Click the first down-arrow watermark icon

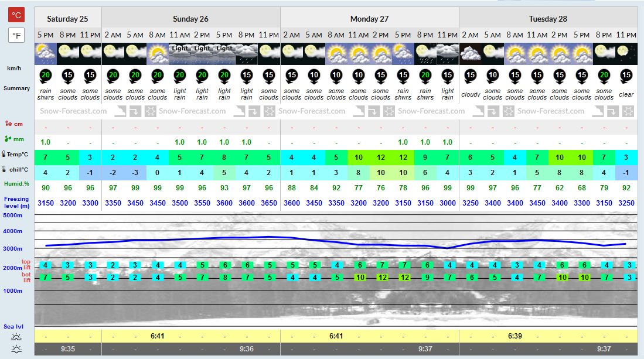coord(135,111)
